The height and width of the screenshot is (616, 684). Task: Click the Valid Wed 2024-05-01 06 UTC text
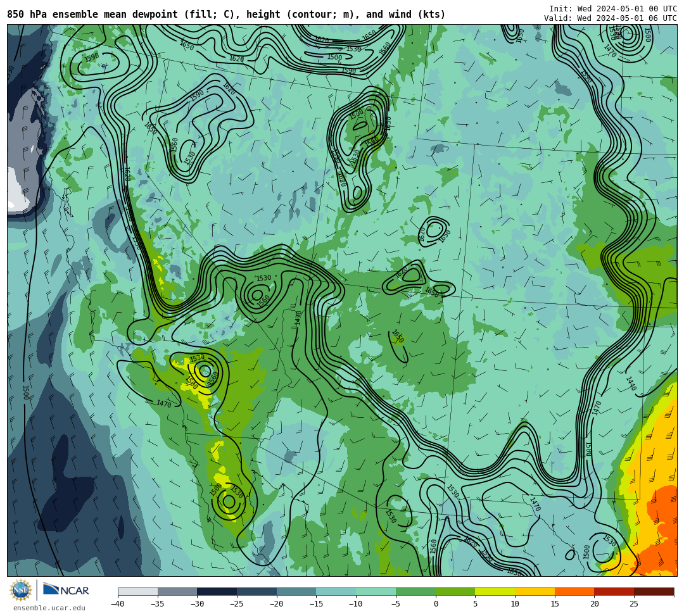[611, 18]
